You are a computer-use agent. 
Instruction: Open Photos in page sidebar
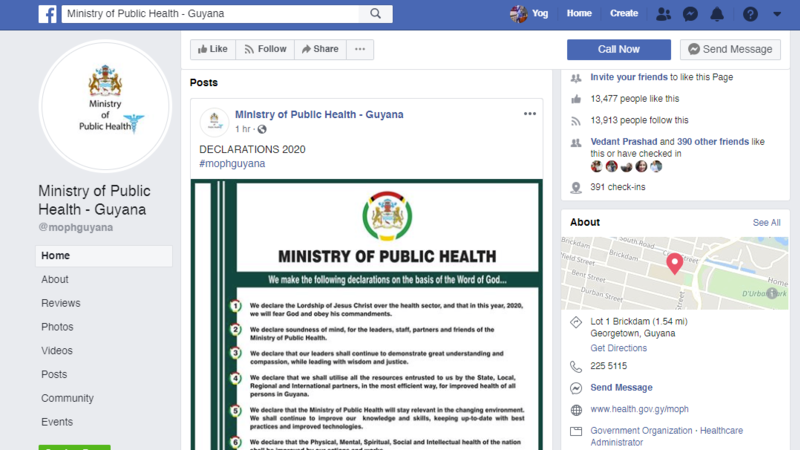tap(57, 327)
